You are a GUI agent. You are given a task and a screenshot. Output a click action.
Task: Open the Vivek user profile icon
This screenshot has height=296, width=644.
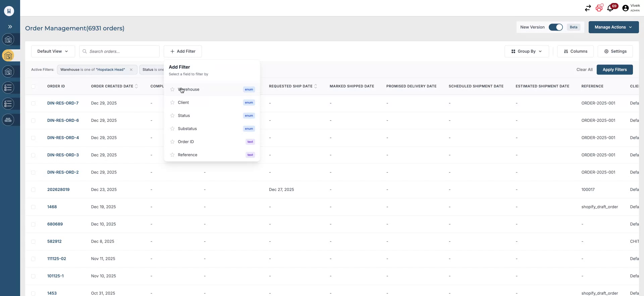pos(625,8)
